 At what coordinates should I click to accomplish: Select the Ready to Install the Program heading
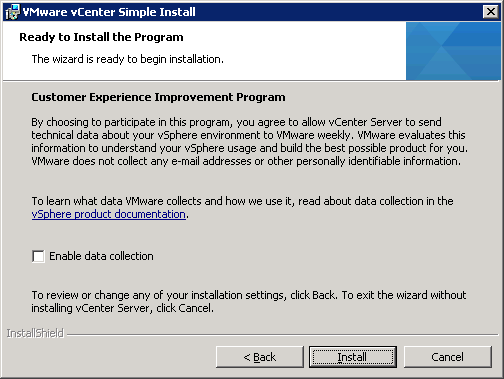pos(101,37)
